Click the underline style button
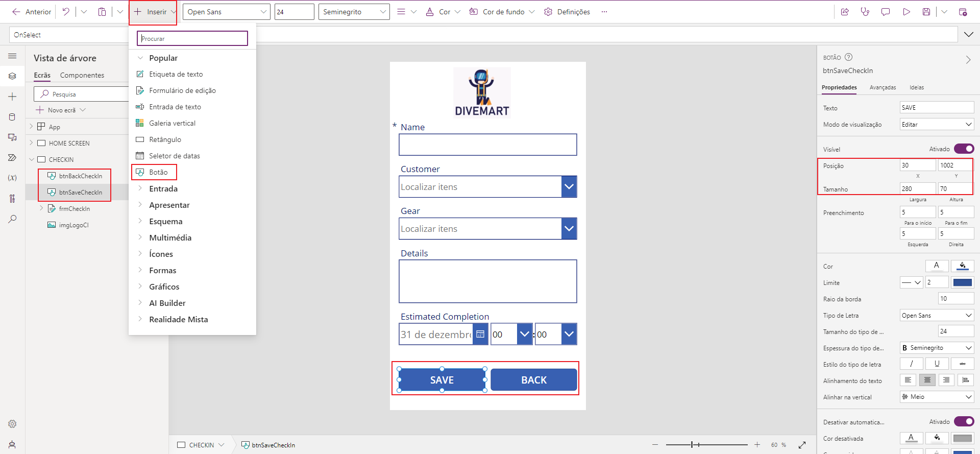The image size is (980, 454). 937,364
